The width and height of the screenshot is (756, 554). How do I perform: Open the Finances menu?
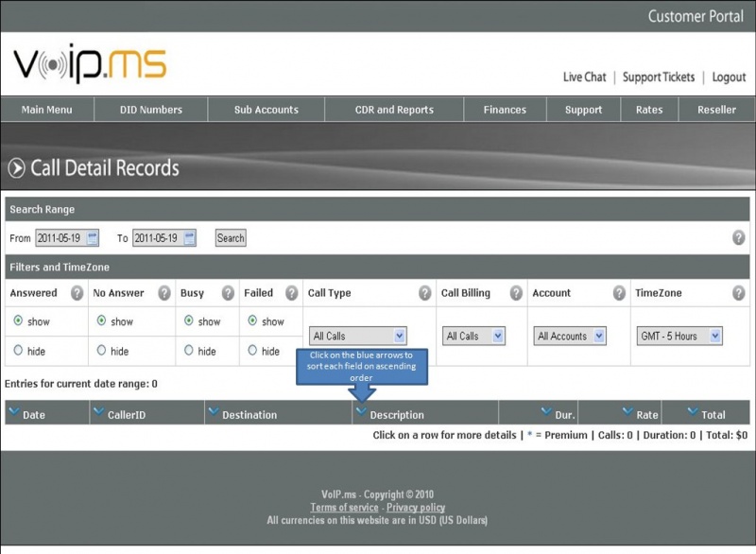click(x=505, y=110)
